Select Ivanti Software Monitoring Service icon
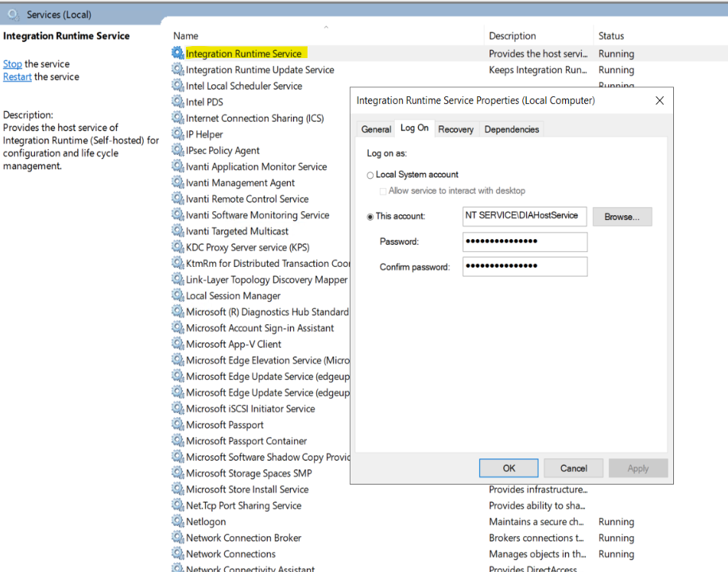Screen dimensions: 728x572 (178, 214)
